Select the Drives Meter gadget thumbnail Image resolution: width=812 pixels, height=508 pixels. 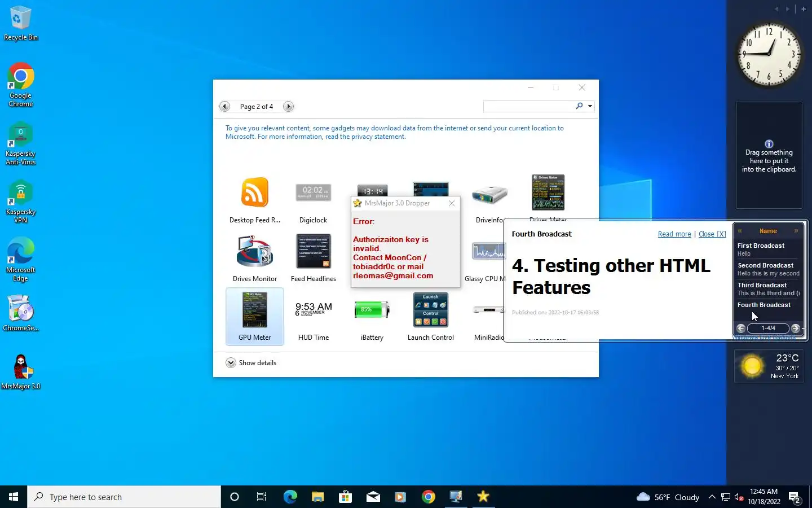pyautogui.click(x=548, y=193)
